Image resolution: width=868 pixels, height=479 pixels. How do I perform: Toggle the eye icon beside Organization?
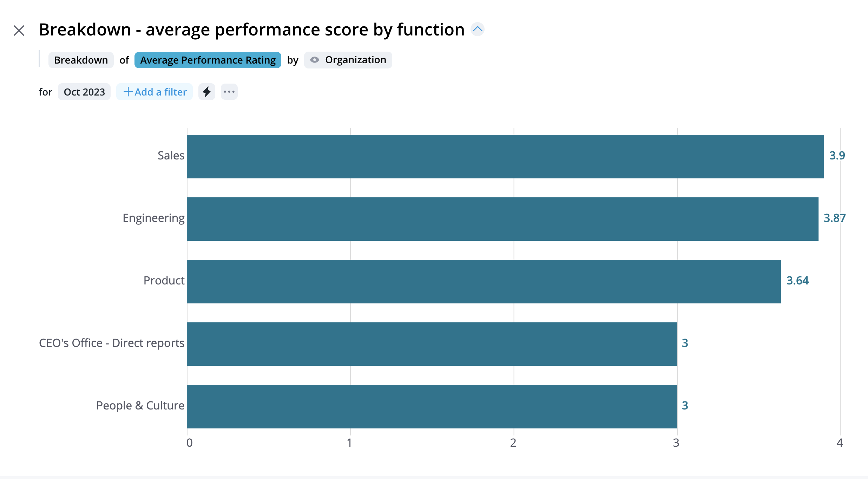pyautogui.click(x=315, y=60)
